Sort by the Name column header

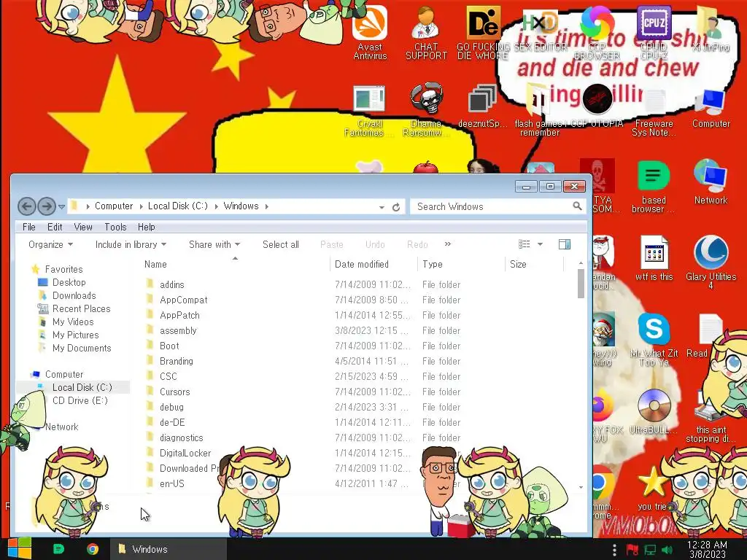click(x=236, y=264)
